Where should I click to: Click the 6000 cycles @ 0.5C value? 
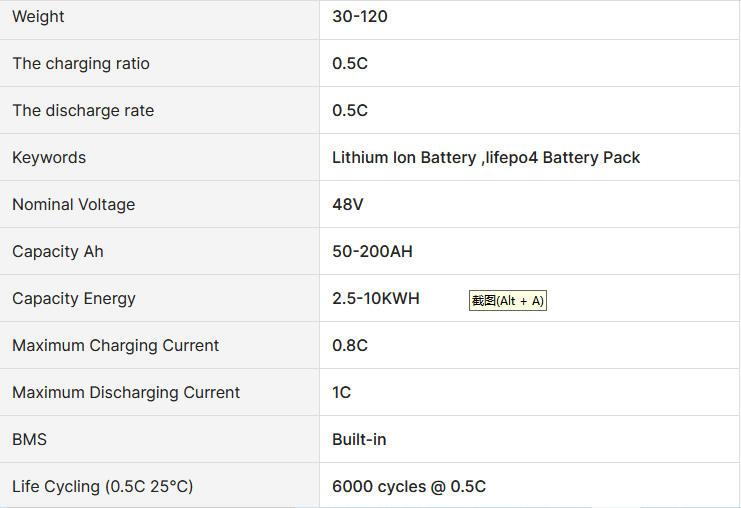tap(409, 487)
